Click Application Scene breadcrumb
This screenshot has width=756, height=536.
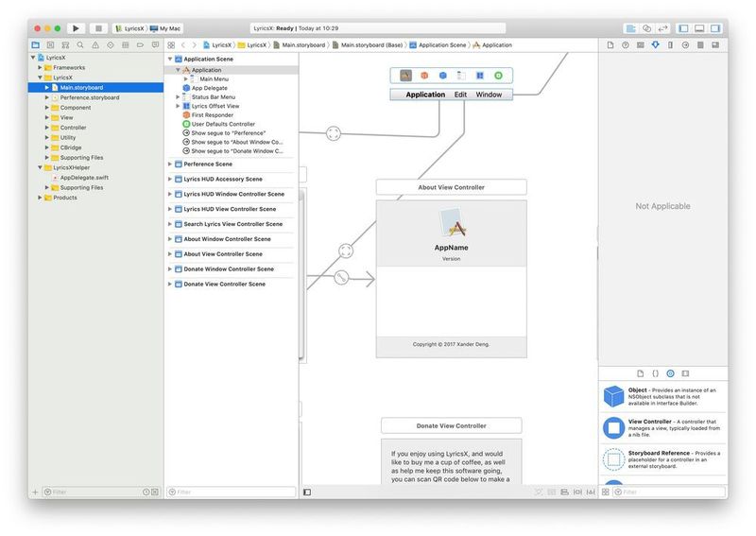[442, 44]
